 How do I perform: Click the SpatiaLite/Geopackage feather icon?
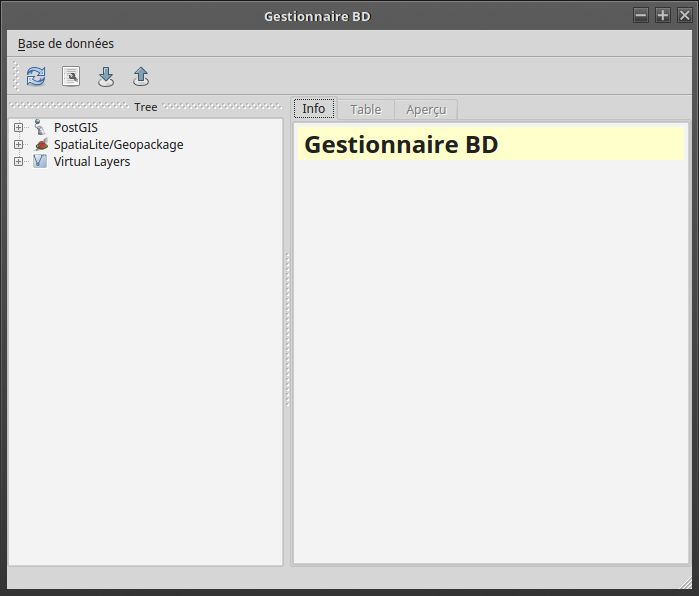tap(40, 144)
